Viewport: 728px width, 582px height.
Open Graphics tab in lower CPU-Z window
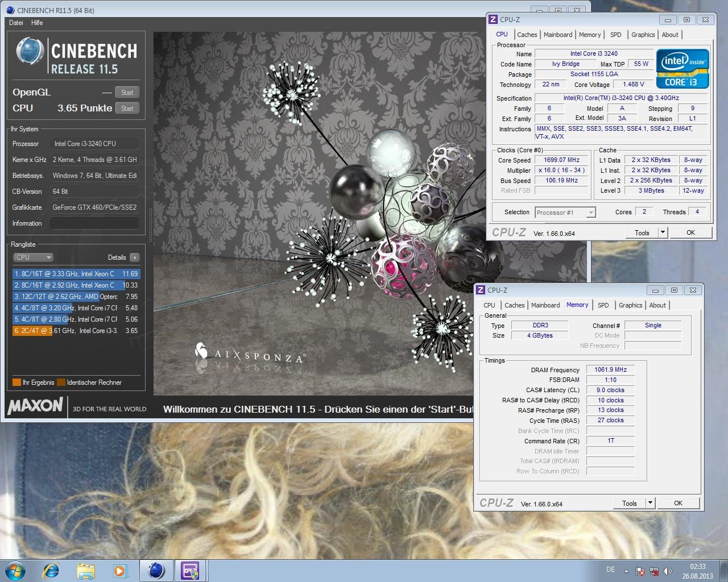[631, 305]
